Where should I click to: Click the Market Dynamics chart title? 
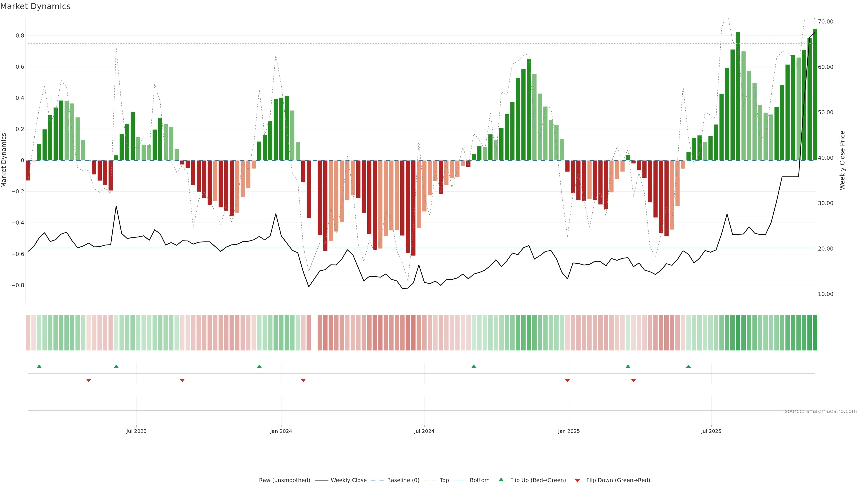click(x=35, y=6)
